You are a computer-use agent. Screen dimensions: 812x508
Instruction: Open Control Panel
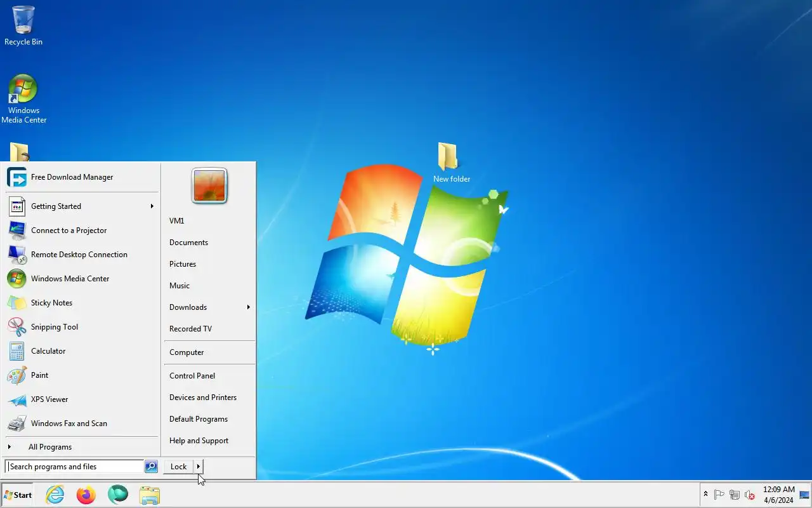pos(209,376)
